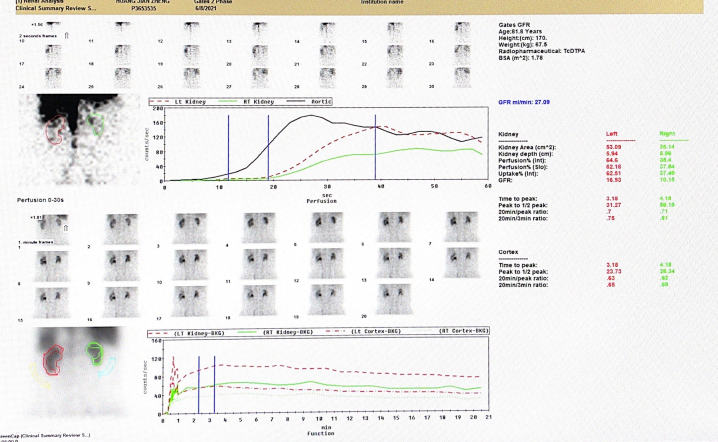The height and width of the screenshot is (442, 718).
Task: Open perfusion frame thumbnail 28
Action: click(327, 78)
